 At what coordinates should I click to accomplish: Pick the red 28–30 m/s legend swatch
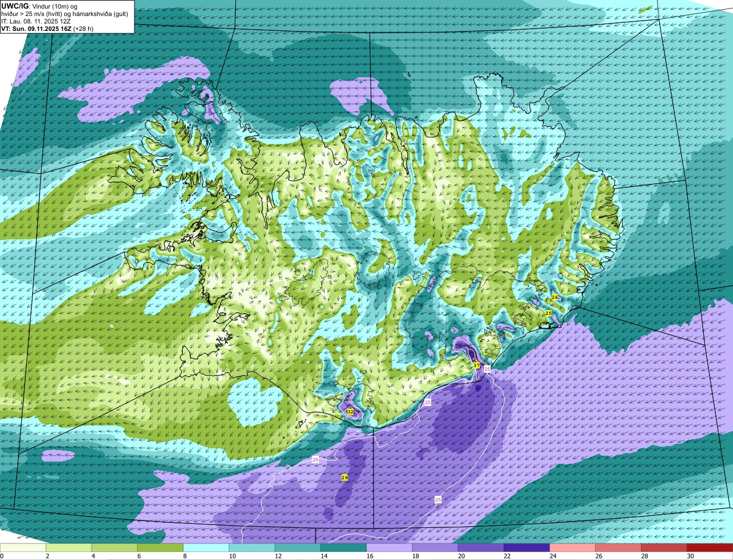coord(664,548)
